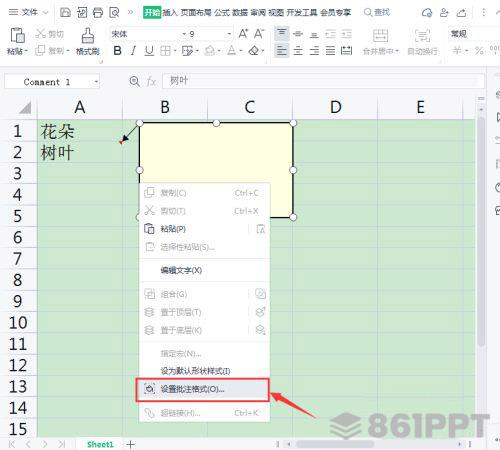
Task: Click the Format Painter brush icon
Action: [x=88, y=35]
